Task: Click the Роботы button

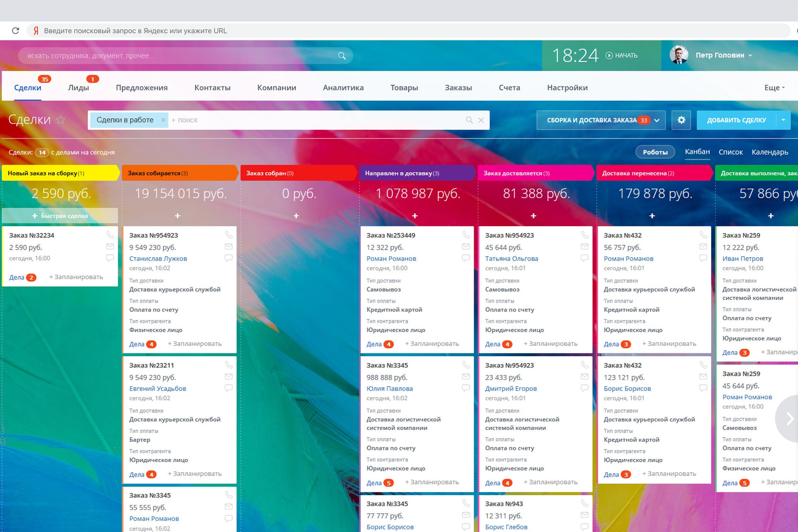Action: (655, 152)
